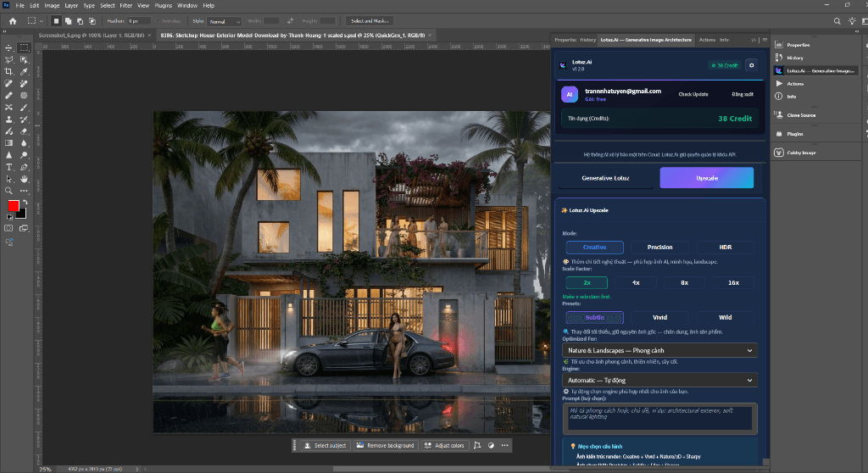Set scale factor to 16x
The image size is (868, 473).
click(733, 282)
